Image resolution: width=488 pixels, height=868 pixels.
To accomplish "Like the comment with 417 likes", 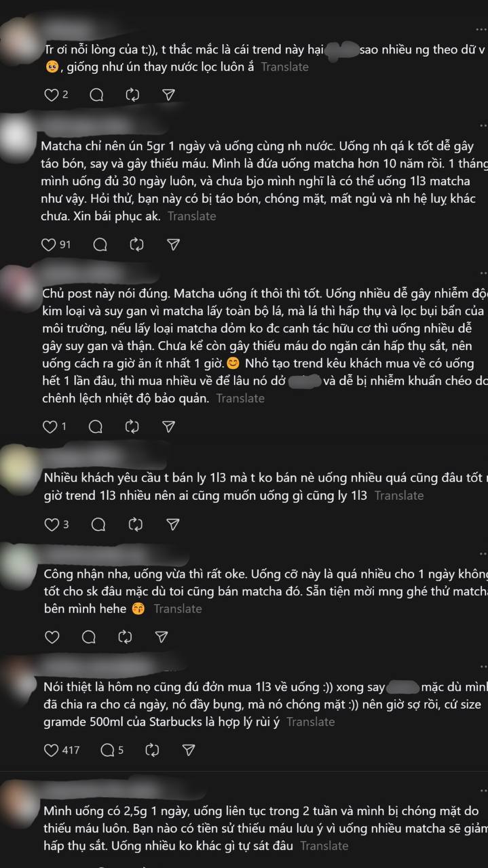I will (52, 750).
